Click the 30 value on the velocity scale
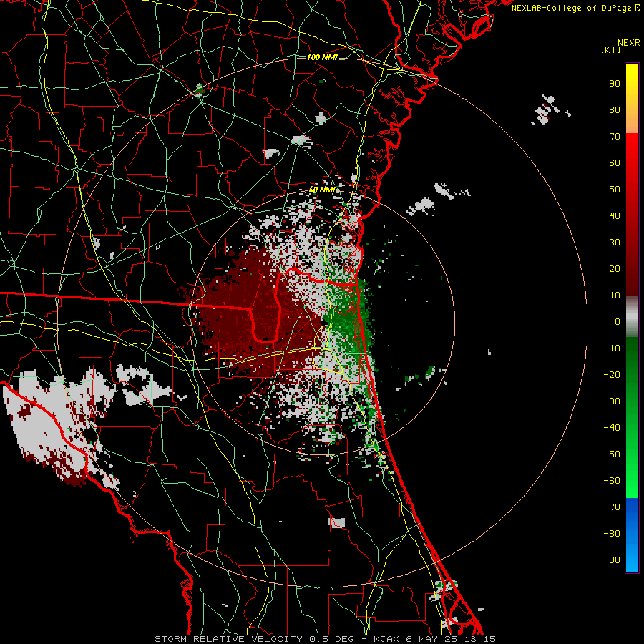 click(615, 243)
